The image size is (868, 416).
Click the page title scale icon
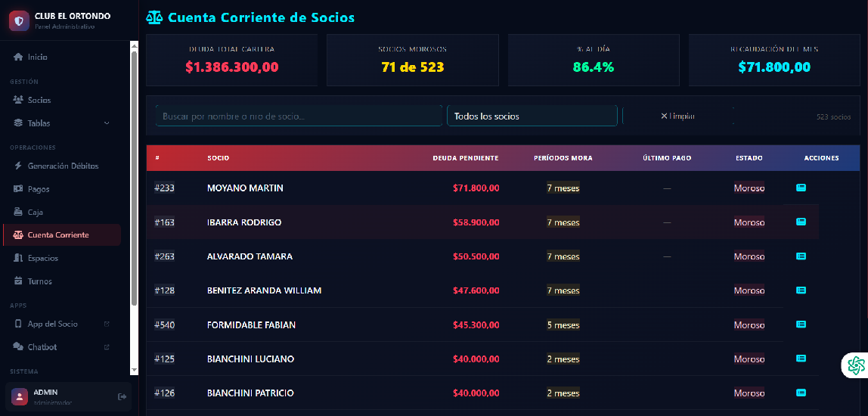pos(155,17)
